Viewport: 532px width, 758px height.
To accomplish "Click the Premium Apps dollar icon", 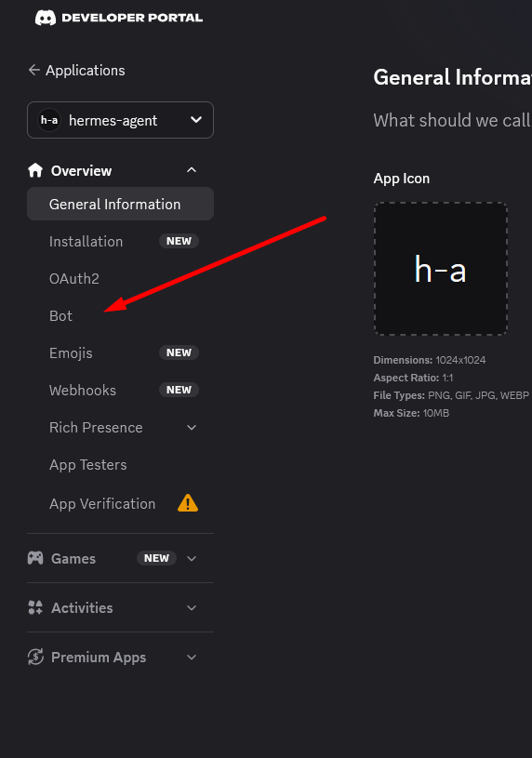I will (35, 657).
